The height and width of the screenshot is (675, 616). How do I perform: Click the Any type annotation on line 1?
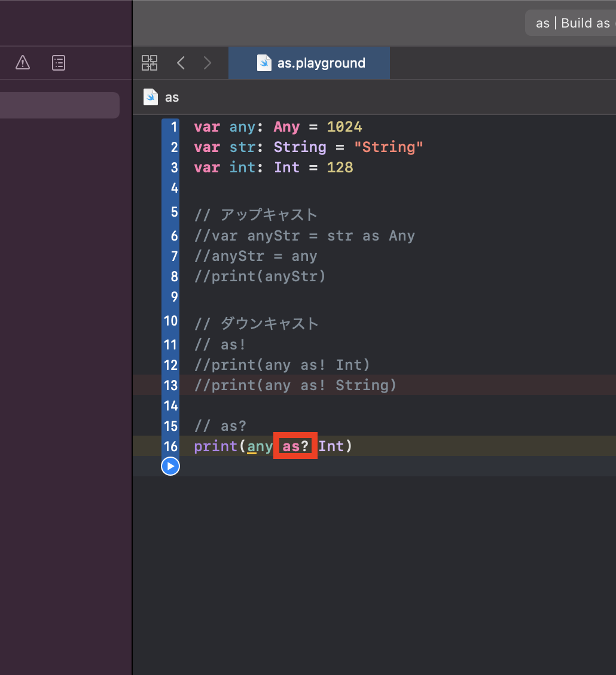point(286,127)
